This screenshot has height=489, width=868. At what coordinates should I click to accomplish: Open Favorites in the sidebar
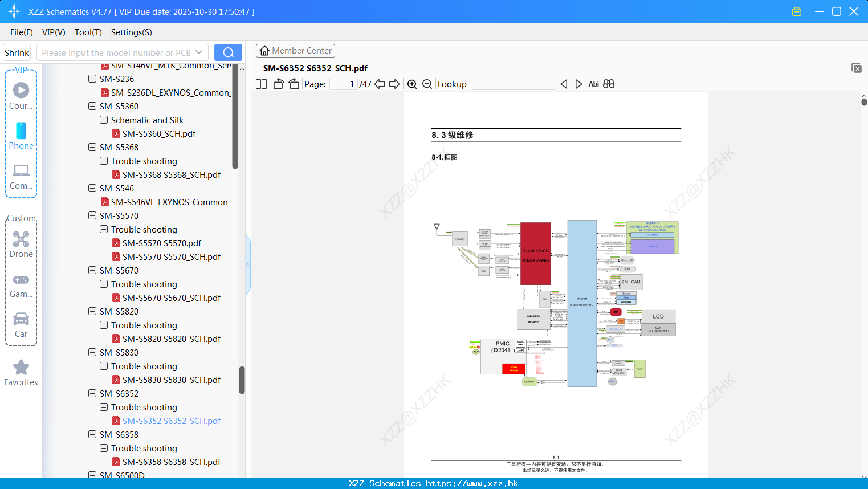tap(21, 373)
